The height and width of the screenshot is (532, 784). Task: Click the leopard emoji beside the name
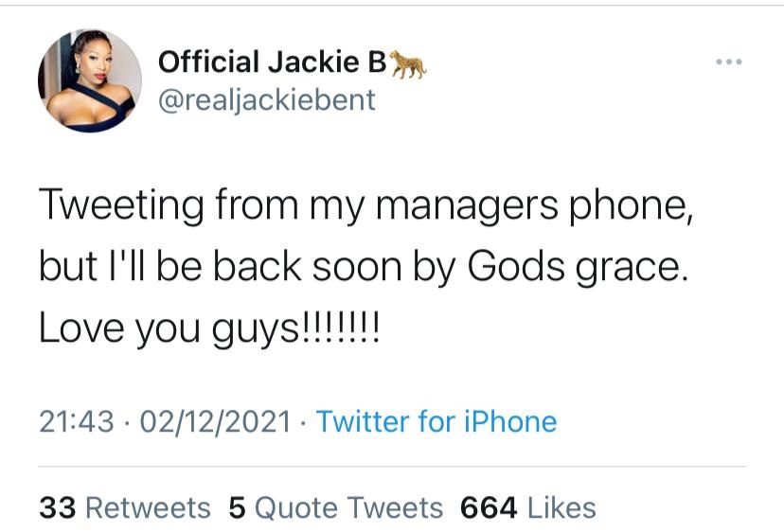(409, 63)
